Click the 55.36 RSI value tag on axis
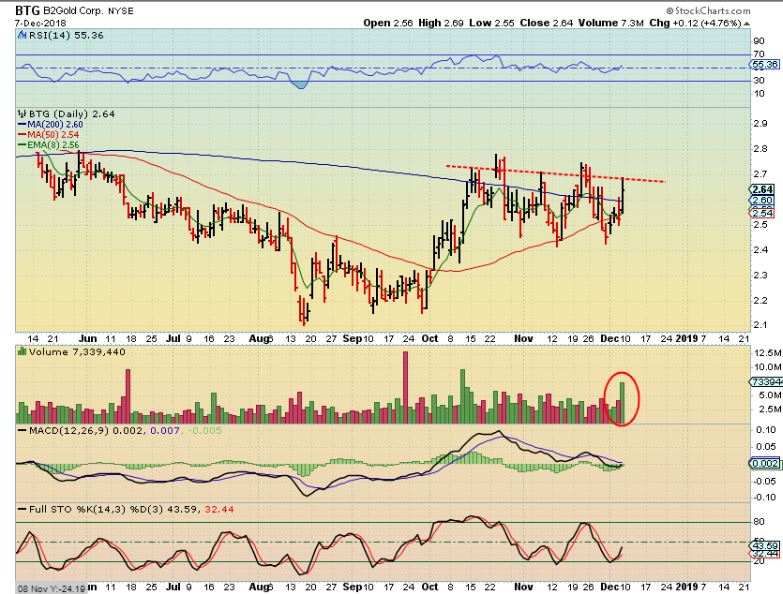783x594 pixels. pyautogui.click(x=764, y=64)
